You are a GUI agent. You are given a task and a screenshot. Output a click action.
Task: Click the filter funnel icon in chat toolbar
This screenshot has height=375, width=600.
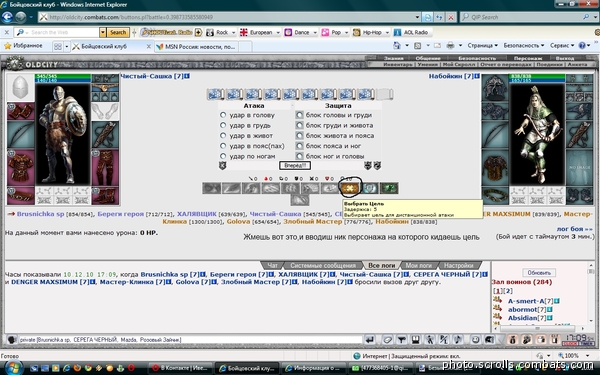pos(401,339)
